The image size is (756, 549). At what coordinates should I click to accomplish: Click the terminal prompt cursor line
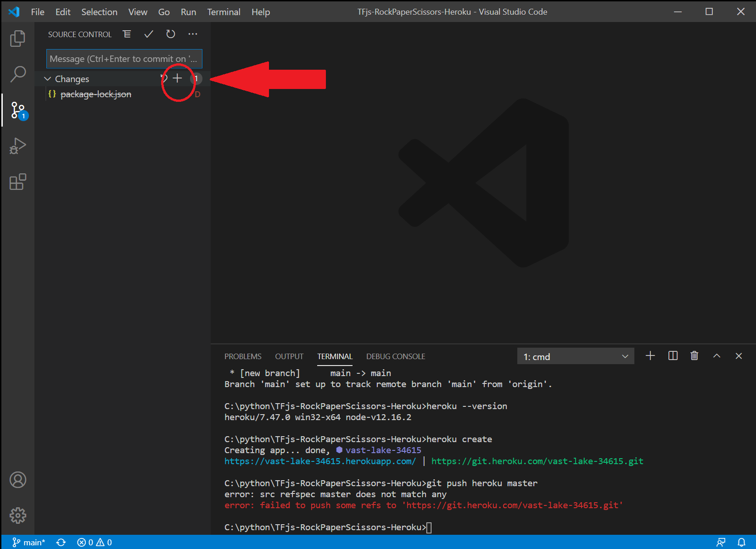coord(328,527)
